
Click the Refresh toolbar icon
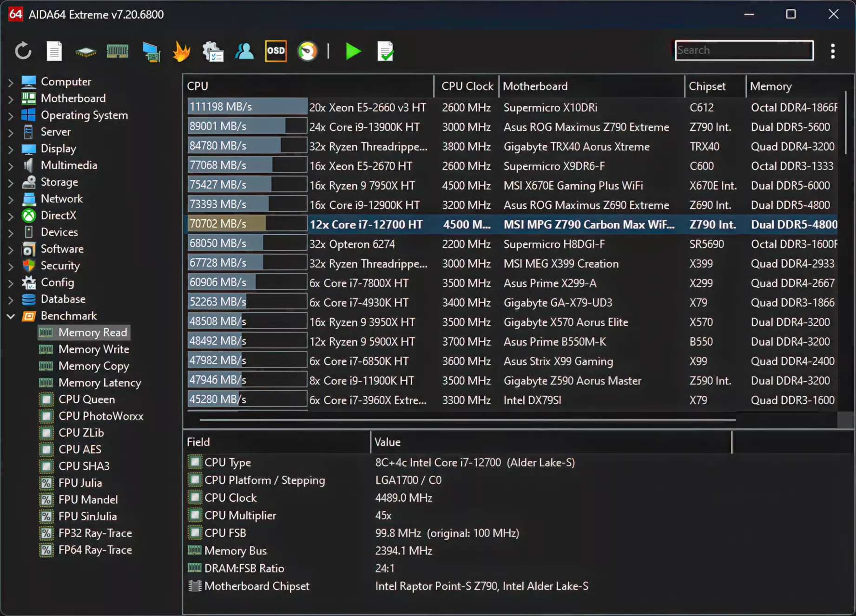point(23,51)
